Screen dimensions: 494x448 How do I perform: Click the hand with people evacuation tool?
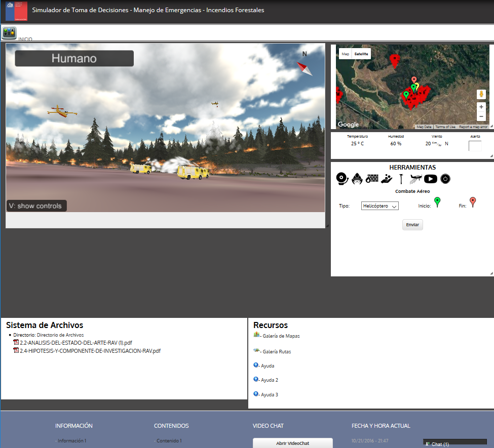[387, 178]
